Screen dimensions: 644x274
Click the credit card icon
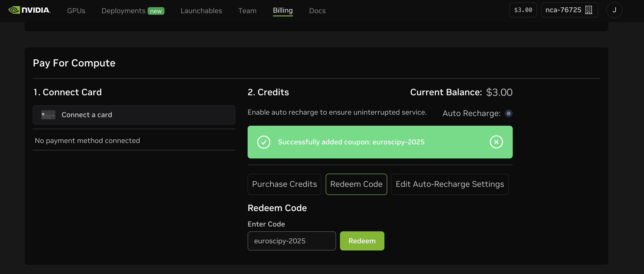(48, 115)
